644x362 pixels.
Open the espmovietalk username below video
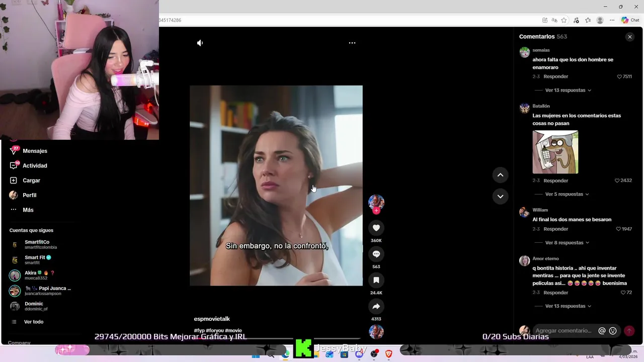[212, 319]
